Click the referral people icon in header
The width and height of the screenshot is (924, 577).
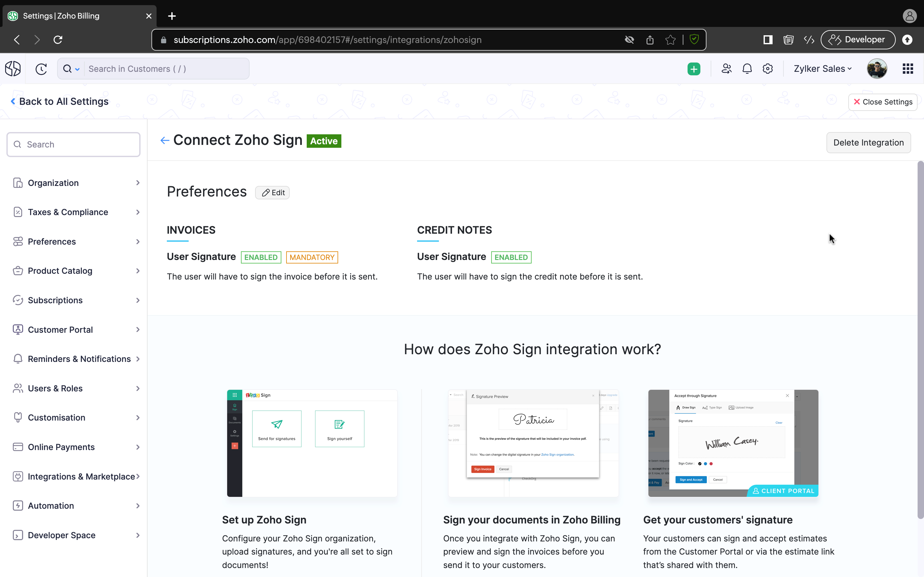pos(726,69)
